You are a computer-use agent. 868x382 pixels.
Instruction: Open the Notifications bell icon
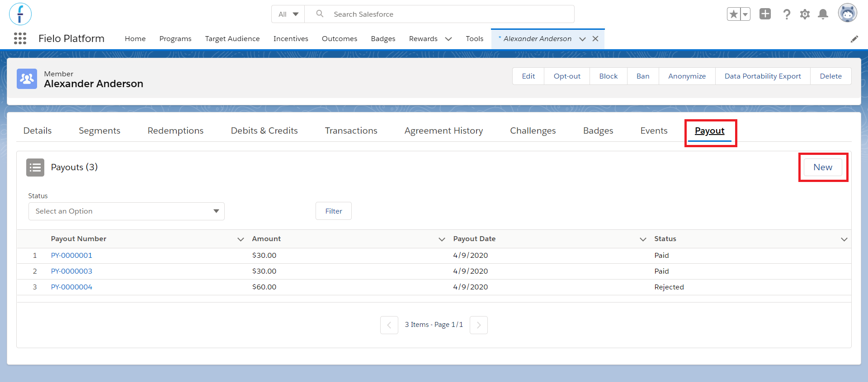point(823,14)
